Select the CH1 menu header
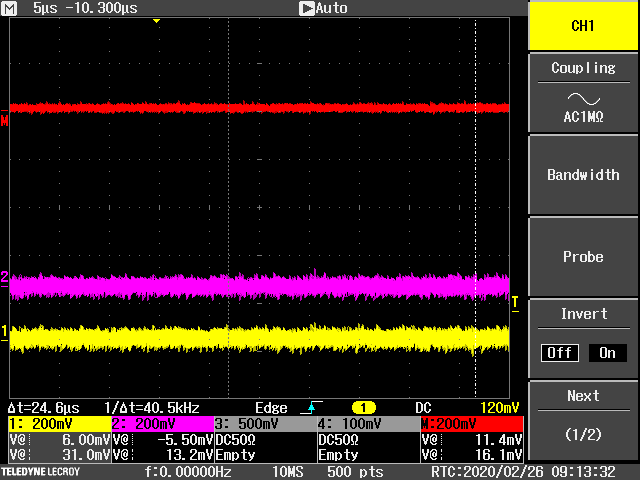Viewport: 640px width, 480px height. [583, 26]
